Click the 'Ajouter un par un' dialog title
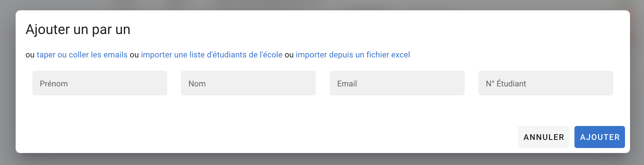Image resolution: width=644 pixels, height=165 pixels. 78,30
